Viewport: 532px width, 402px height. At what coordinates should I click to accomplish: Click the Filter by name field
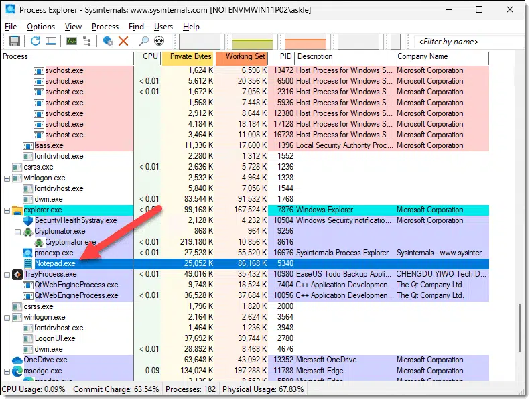click(470, 42)
